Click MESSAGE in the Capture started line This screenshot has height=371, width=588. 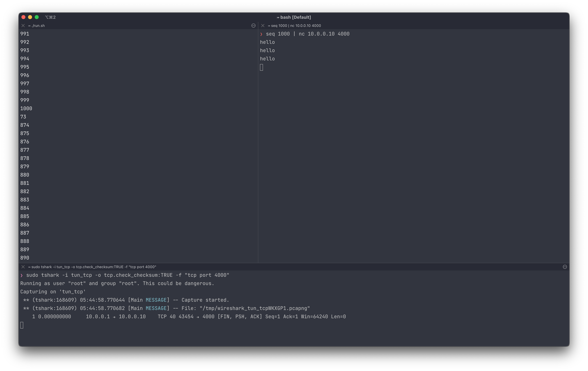156,300
